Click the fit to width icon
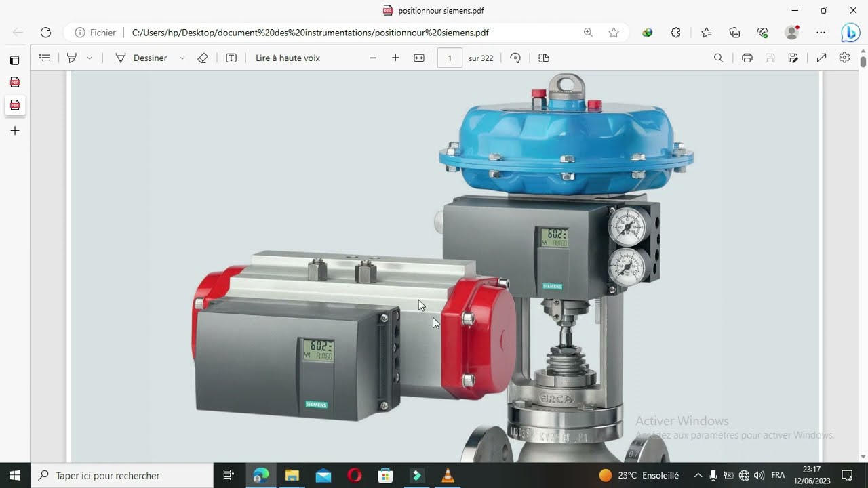This screenshot has width=868, height=488. point(419,58)
